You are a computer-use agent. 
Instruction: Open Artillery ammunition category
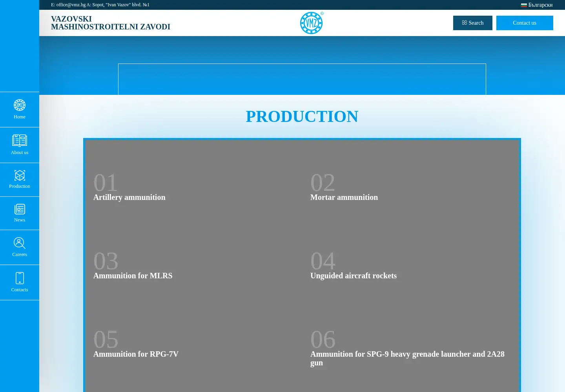[x=129, y=197]
